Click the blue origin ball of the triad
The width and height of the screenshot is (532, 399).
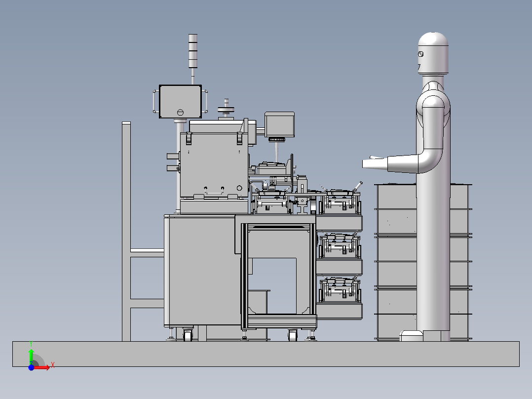(31, 367)
